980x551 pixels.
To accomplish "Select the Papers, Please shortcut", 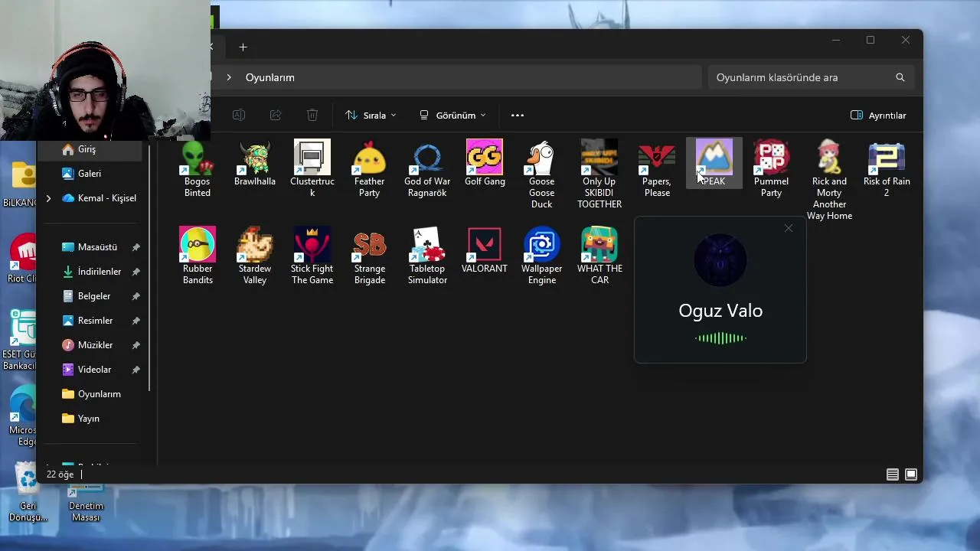I will 657,169.
